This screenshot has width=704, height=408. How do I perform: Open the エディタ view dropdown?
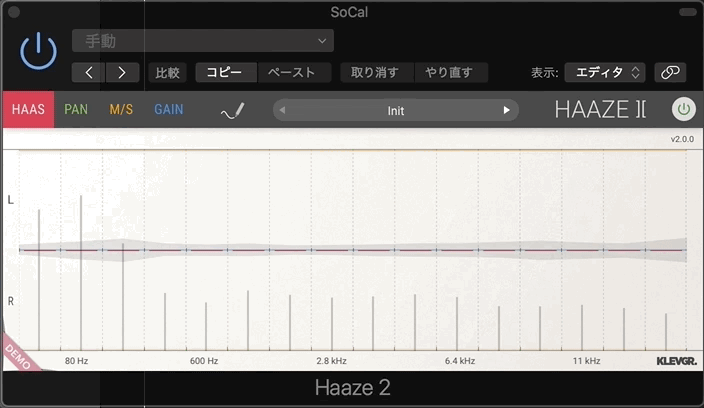(x=605, y=73)
